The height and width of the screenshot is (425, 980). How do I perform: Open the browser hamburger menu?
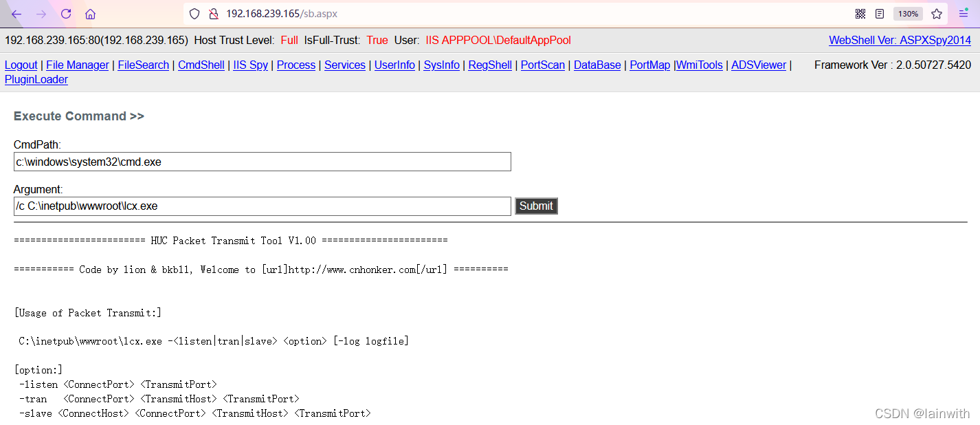click(964, 14)
